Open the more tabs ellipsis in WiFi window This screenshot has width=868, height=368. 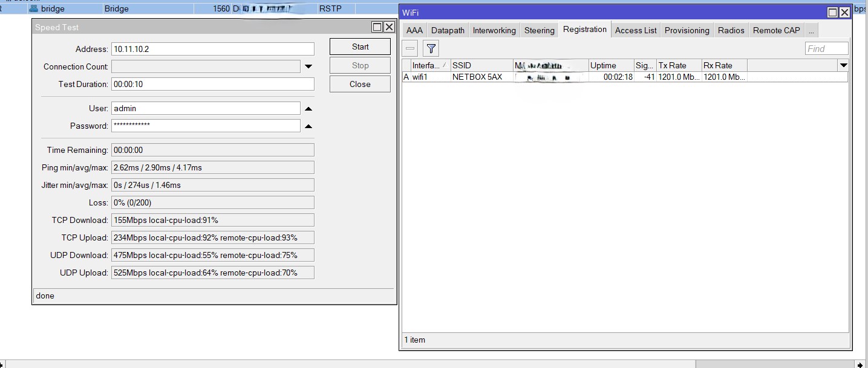(812, 30)
